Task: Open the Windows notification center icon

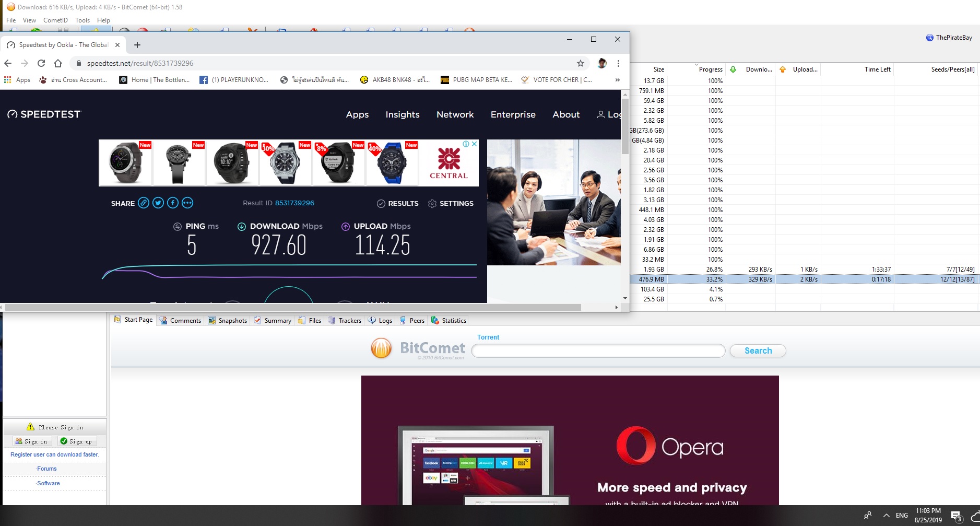Action: (957, 516)
